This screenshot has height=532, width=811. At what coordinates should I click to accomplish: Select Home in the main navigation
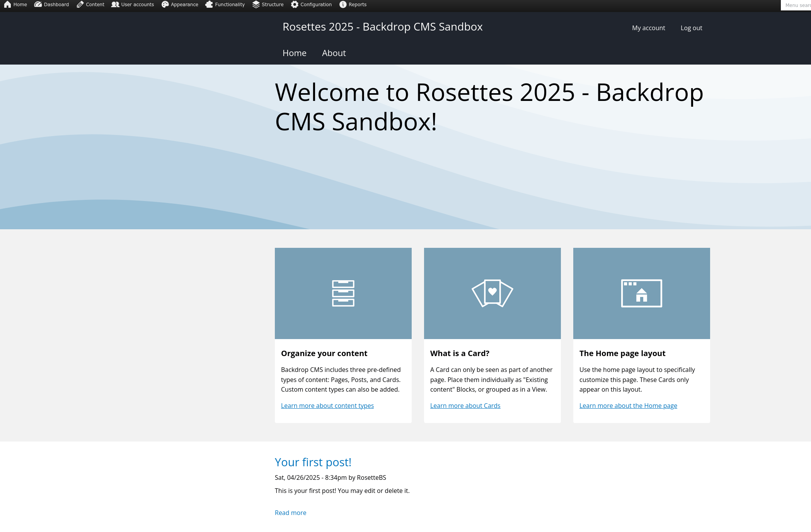295,53
